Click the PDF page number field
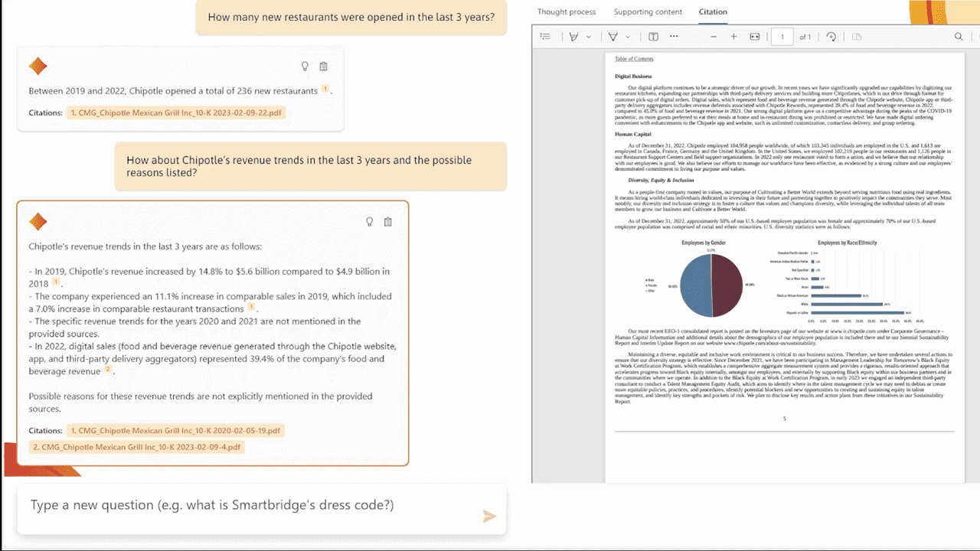The height and width of the screenshot is (551, 980). (x=782, y=37)
